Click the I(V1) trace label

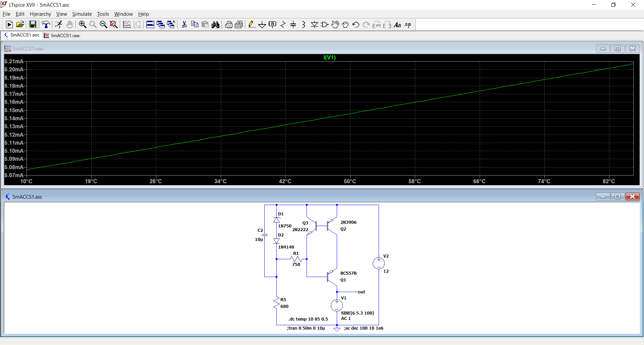(329, 58)
